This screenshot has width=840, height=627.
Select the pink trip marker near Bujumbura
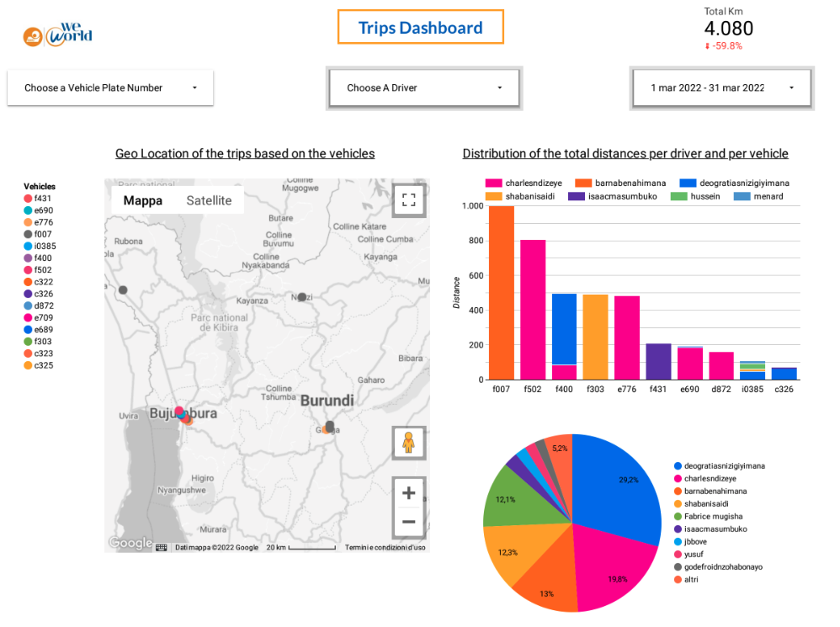coord(179,412)
